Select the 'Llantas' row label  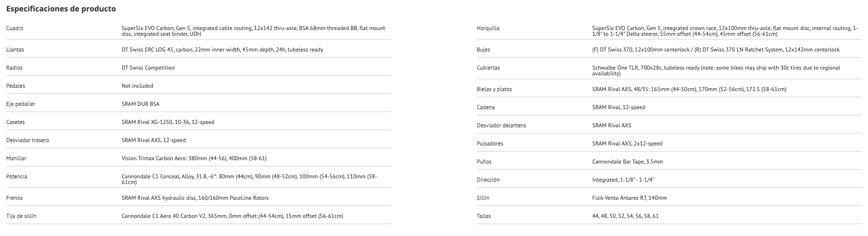click(15, 50)
